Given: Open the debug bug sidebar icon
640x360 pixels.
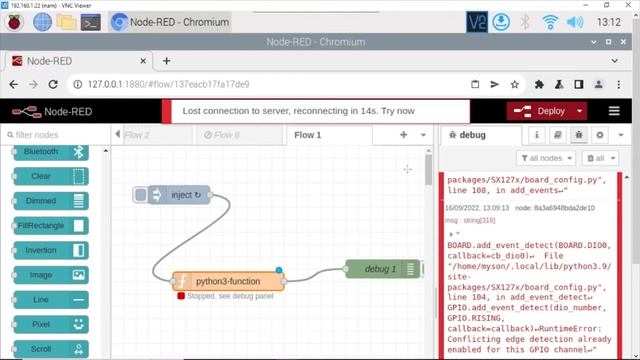Looking at the screenshot, I should click(x=579, y=135).
